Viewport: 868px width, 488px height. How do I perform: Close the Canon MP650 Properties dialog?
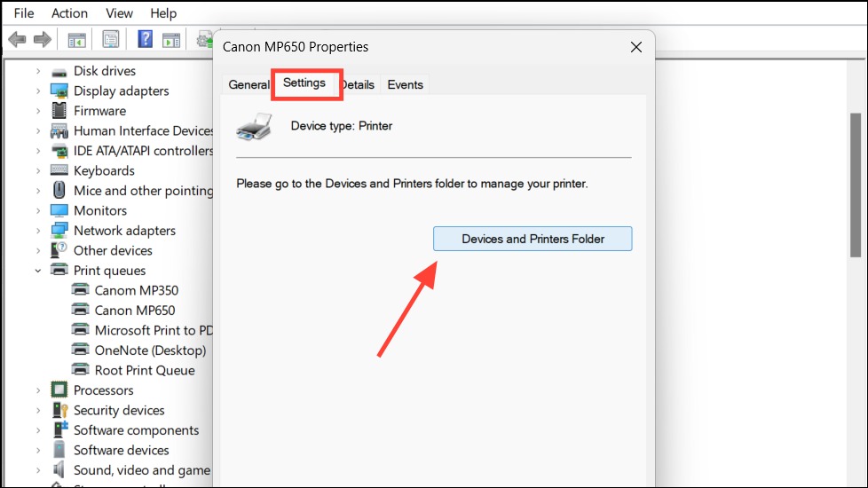pyautogui.click(x=636, y=47)
